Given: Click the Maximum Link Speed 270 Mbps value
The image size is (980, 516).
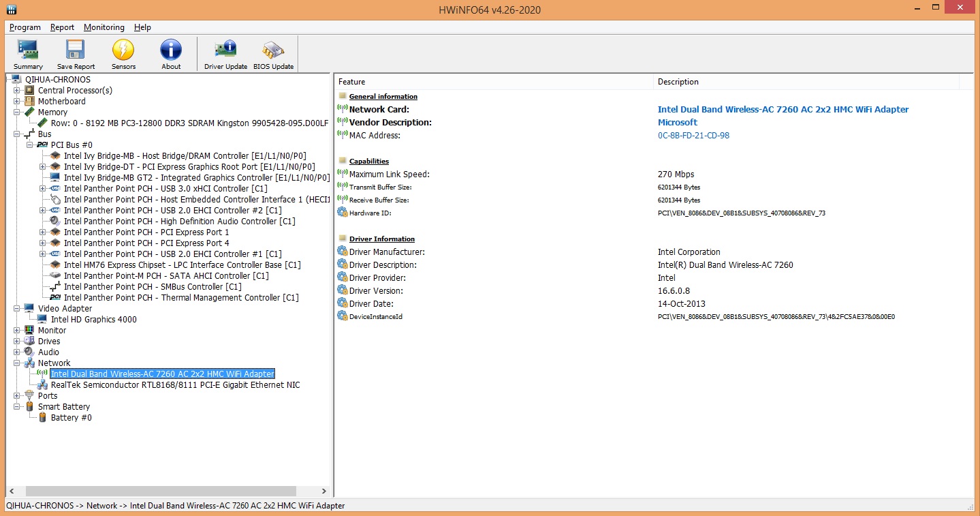Looking at the screenshot, I should point(676,174).
